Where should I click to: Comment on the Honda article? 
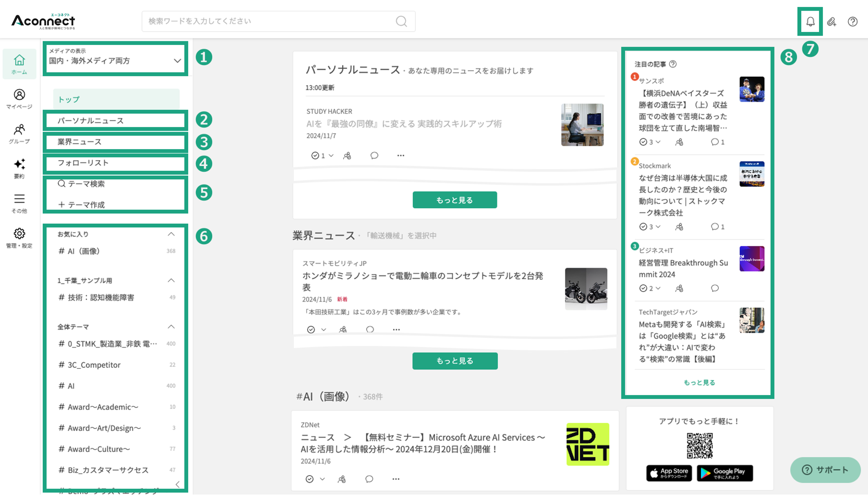click(x=370, y=329)
